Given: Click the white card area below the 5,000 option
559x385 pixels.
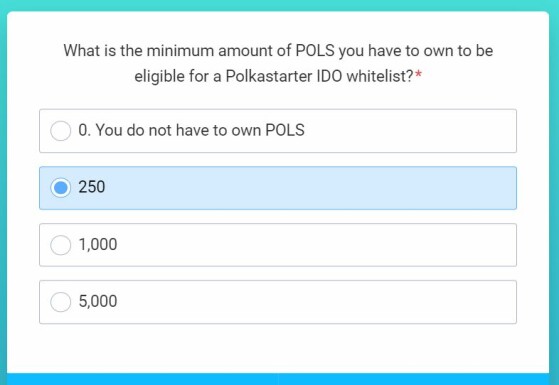Looking at the screenshot, I should click(x=278, y=348).
